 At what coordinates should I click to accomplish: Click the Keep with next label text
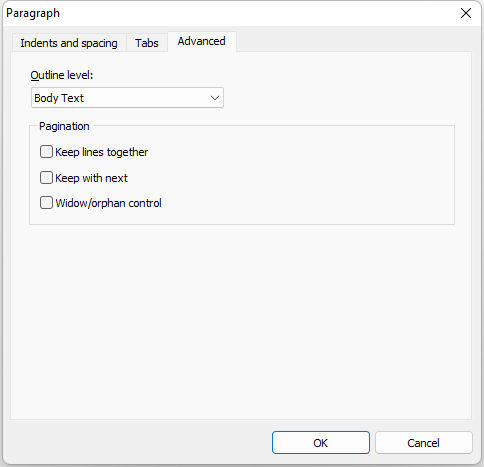coord(91,178)
